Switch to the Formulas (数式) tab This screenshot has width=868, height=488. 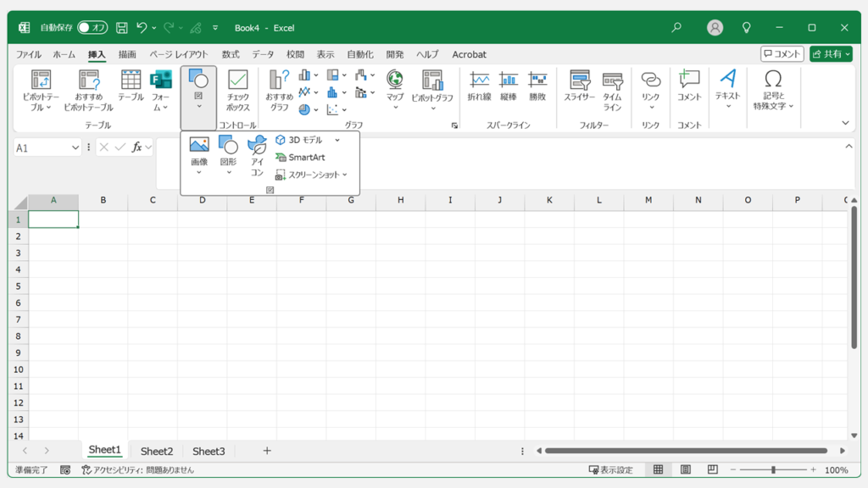tap(231, 54)
